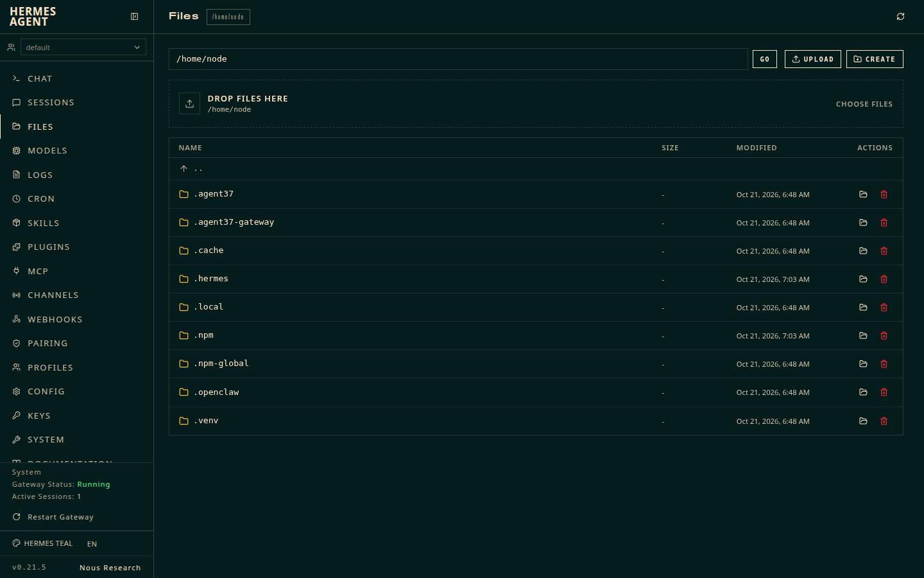Open Config settings

click(77, 392)
